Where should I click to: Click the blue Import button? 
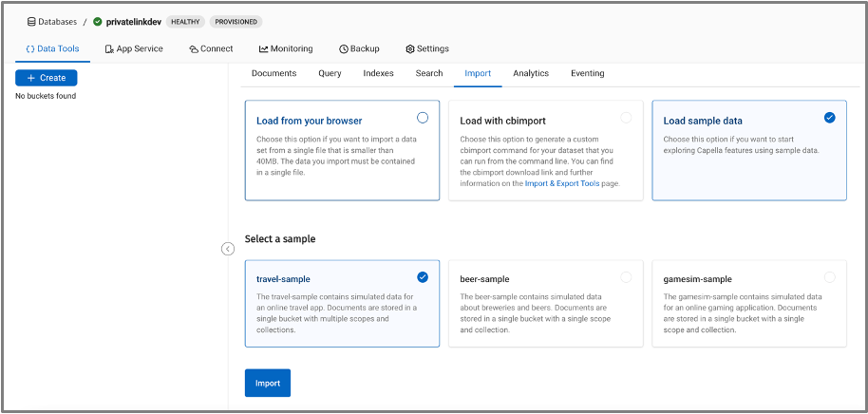(x=268, y=383)
